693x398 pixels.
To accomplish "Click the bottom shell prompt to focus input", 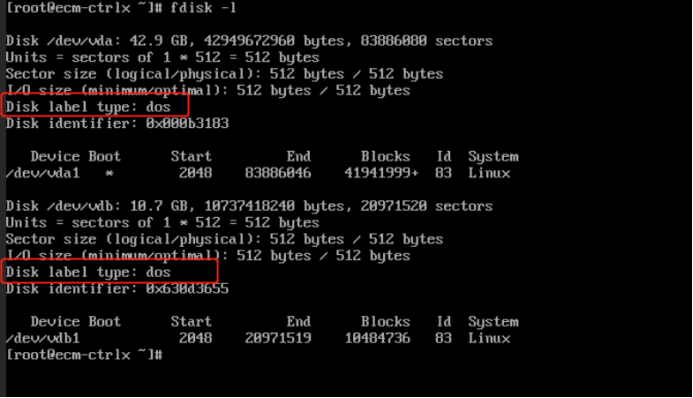I will 84,355.
